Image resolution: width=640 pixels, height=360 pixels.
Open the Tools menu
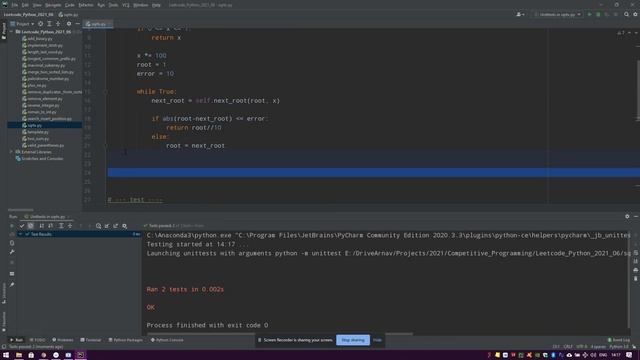coord(113,5)
